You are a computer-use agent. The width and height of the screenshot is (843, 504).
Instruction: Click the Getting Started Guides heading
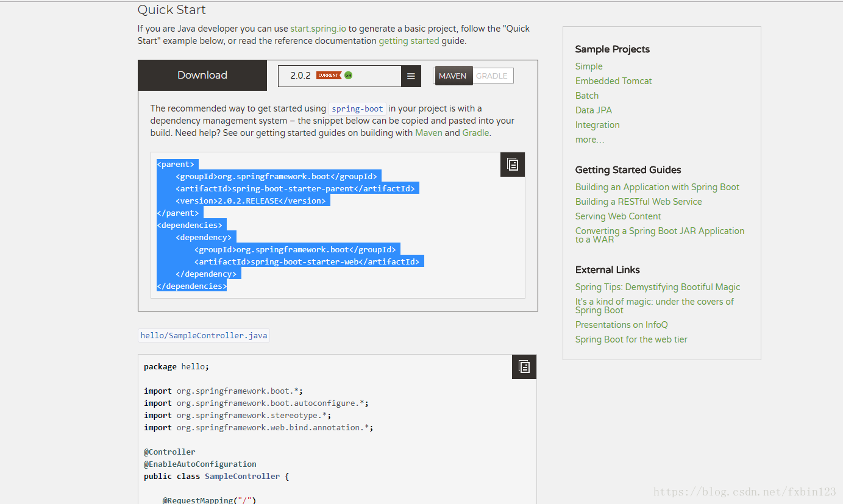628,170
